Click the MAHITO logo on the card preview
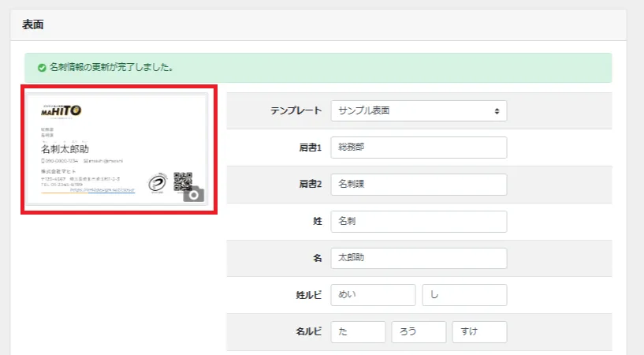 [61, 110]
